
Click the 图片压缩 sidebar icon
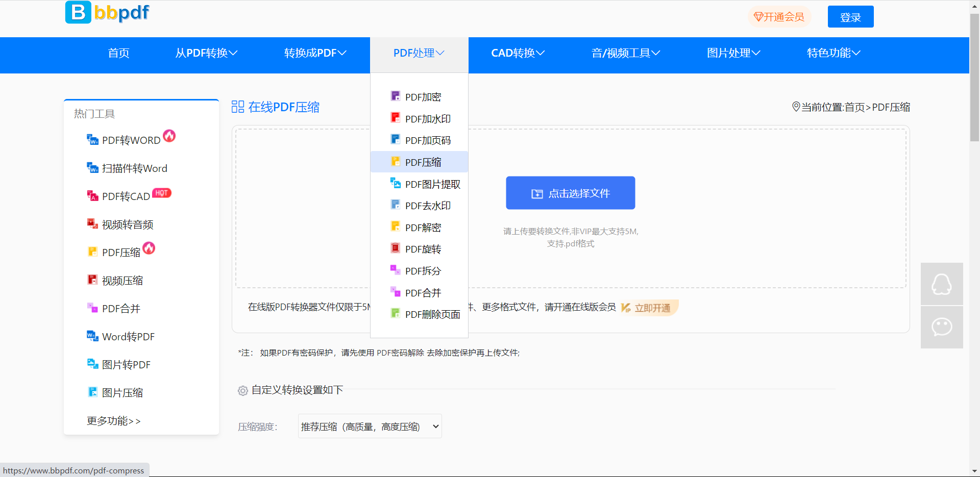[x=92, y=392]
